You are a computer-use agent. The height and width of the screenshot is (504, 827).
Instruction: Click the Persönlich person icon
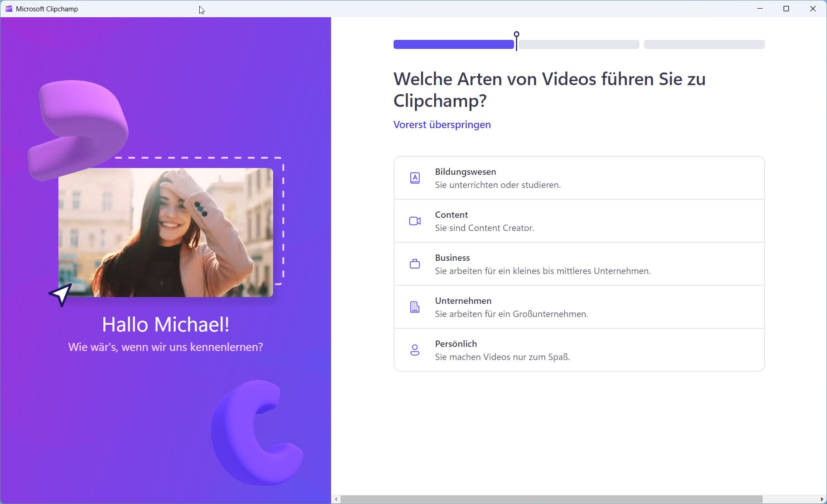(x=415, y=350)
